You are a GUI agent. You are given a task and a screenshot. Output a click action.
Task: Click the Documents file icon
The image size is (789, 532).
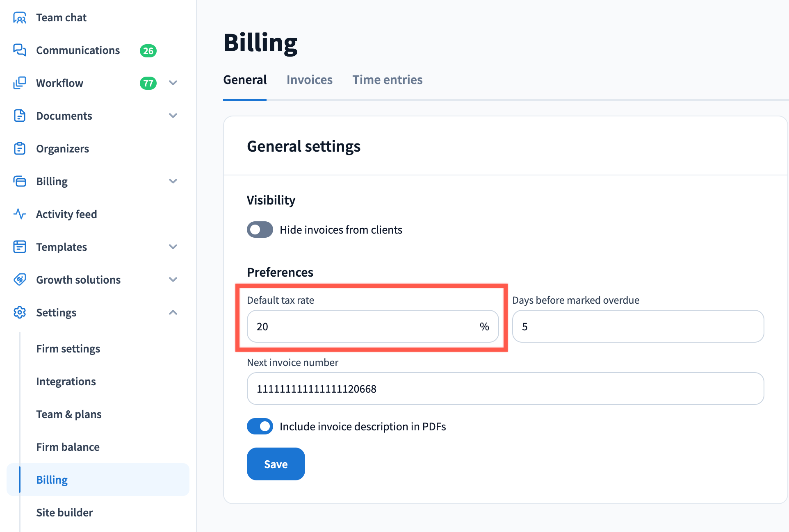click(19, 116)
